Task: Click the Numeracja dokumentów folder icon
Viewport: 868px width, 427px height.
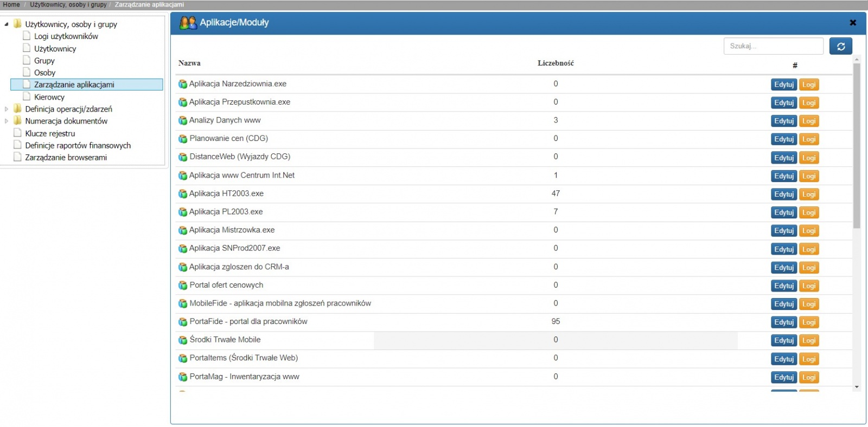Action: tap(17, 120)
